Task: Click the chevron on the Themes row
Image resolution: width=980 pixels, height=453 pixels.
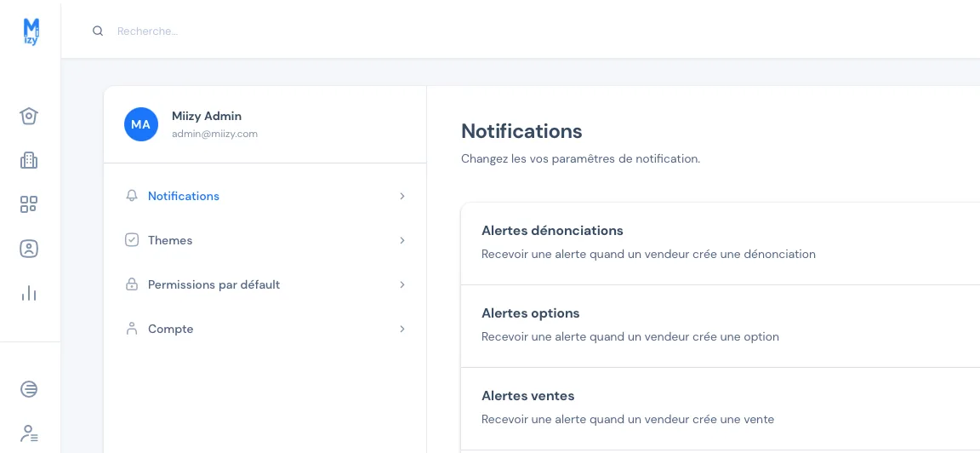Action: (x=402, y=240)
